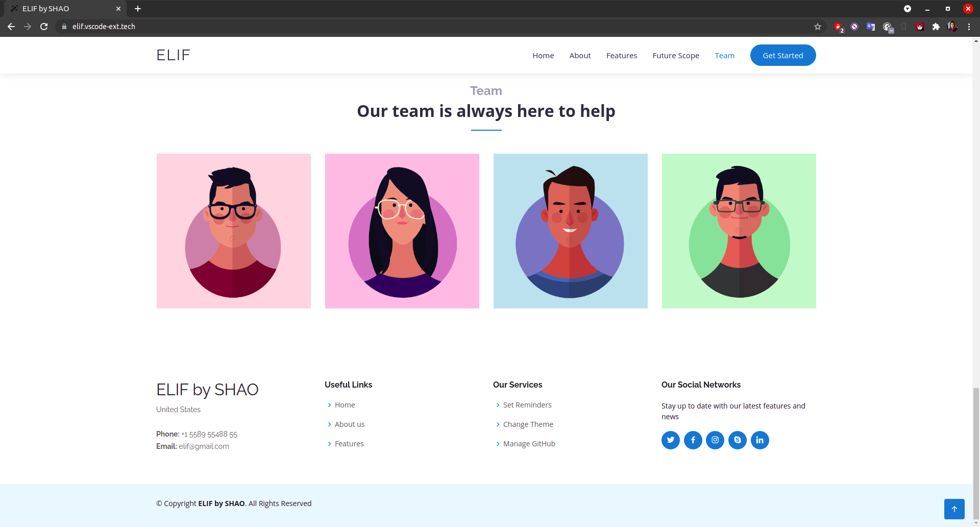Open Features in the navigation bar
The width and height of the screenshot is (980, 527).
point(622,55)
